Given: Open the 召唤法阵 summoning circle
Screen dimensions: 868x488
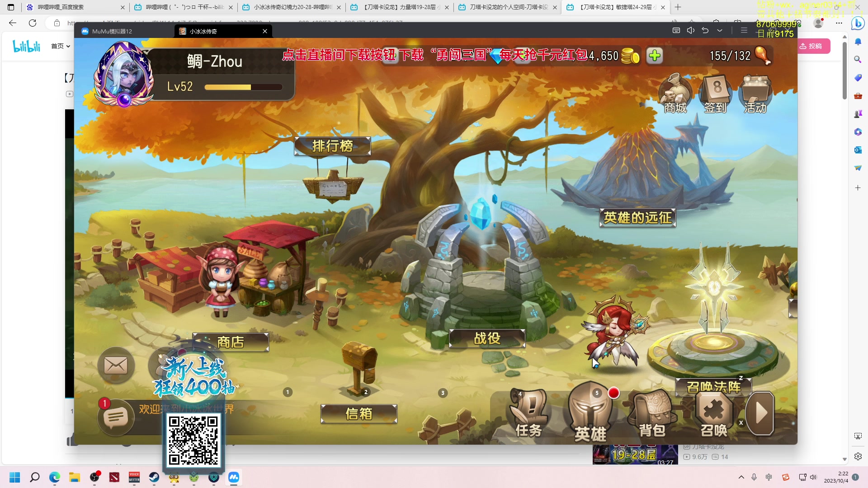Looking at the screenshot, I should (x=713, y=387).
